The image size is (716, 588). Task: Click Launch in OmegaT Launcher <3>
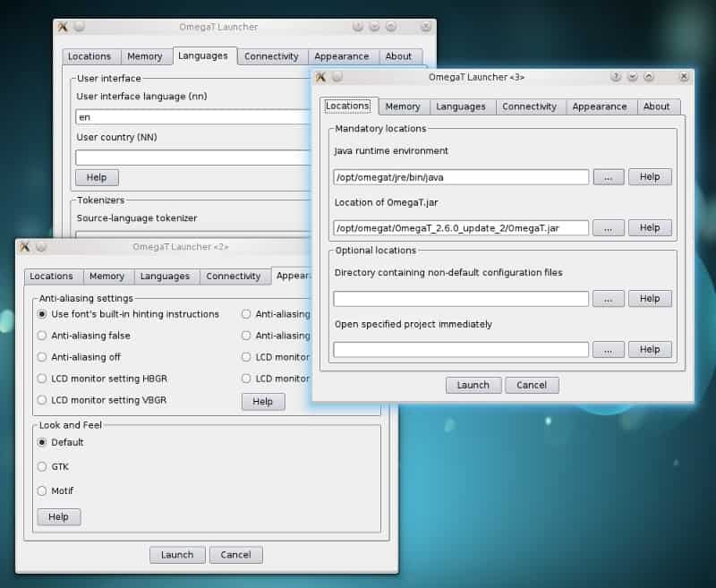(x=473, y=385)
